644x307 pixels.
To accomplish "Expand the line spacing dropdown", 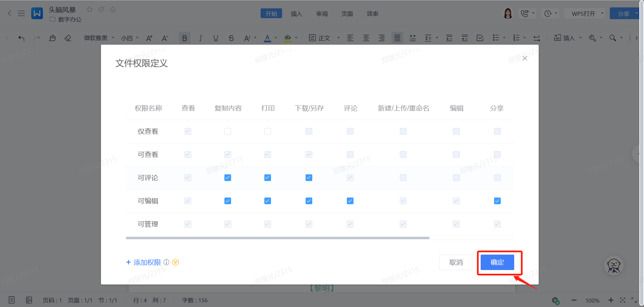I will point(437,38).
